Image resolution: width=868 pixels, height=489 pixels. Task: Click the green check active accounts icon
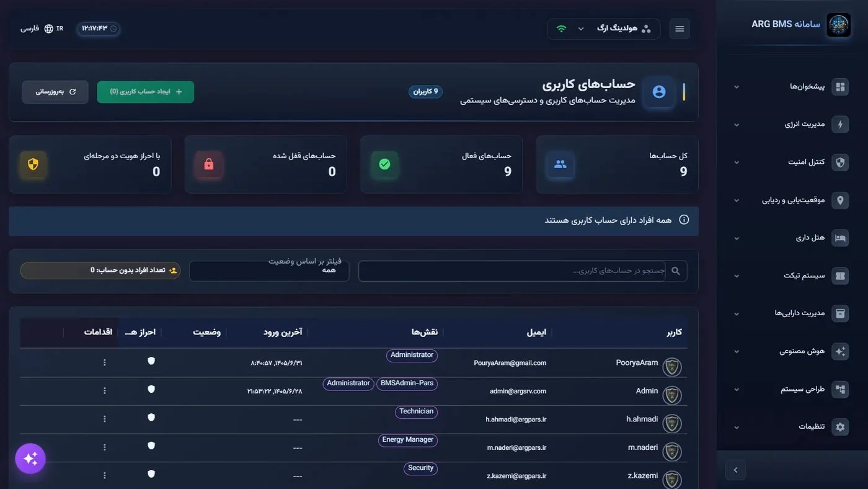[384, 164]
